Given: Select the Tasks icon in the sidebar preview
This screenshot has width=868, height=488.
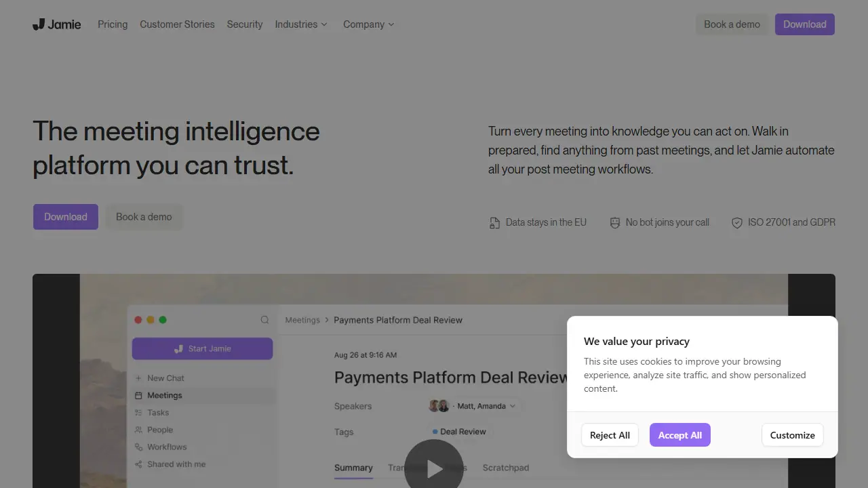Looking at the screenshot, I should tap(139, 412).
